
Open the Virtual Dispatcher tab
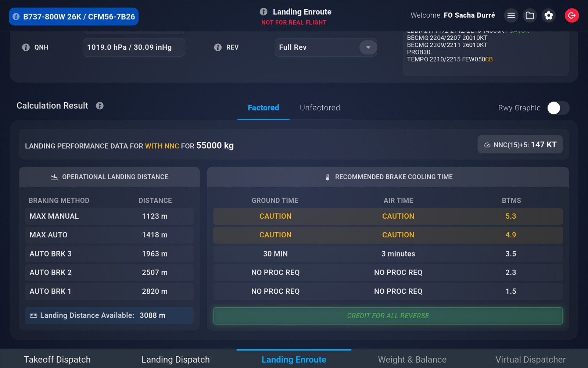coord(530,360)
